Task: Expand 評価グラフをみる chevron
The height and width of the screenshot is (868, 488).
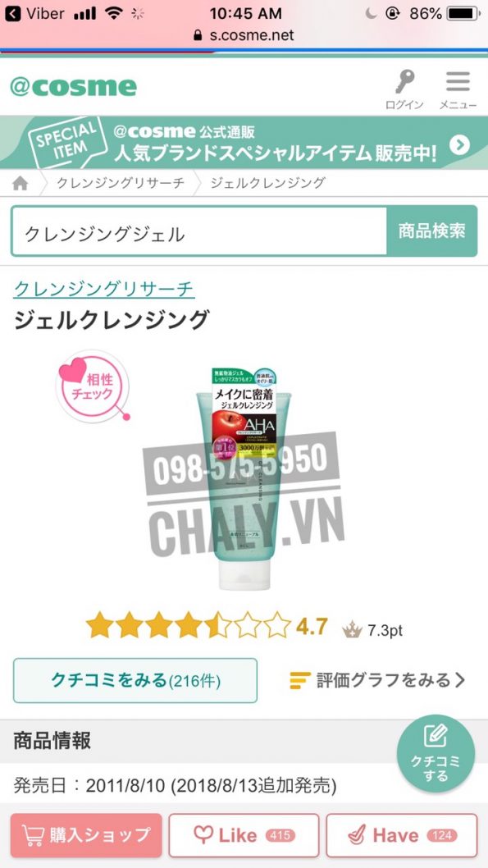Action: coord(459,680)
